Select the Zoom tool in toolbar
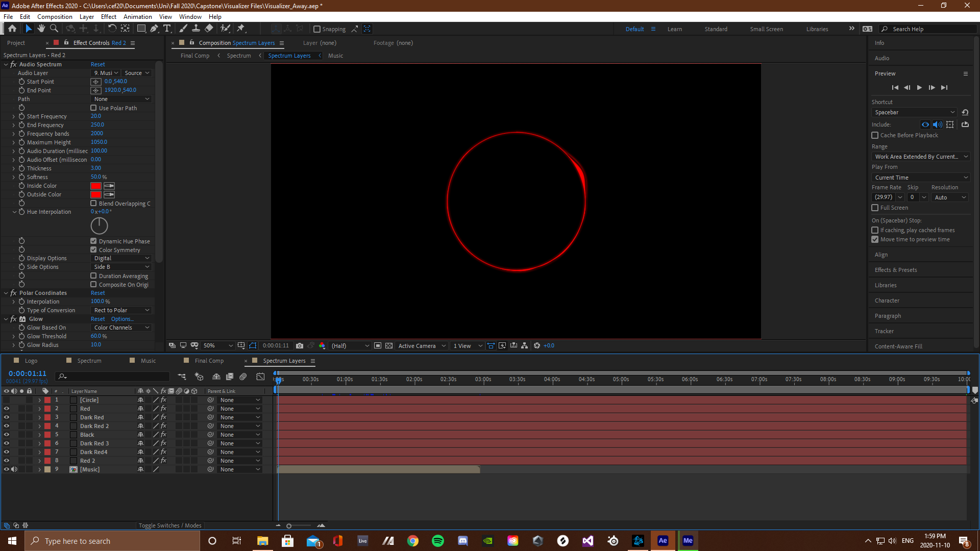Viewport: 980px width, 551px height. coord(54,29)
